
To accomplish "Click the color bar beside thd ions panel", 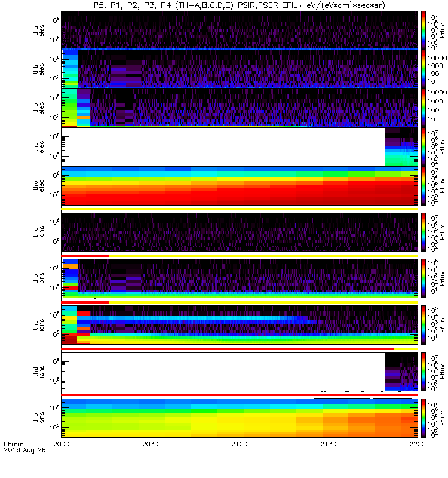I will [424, 372].
